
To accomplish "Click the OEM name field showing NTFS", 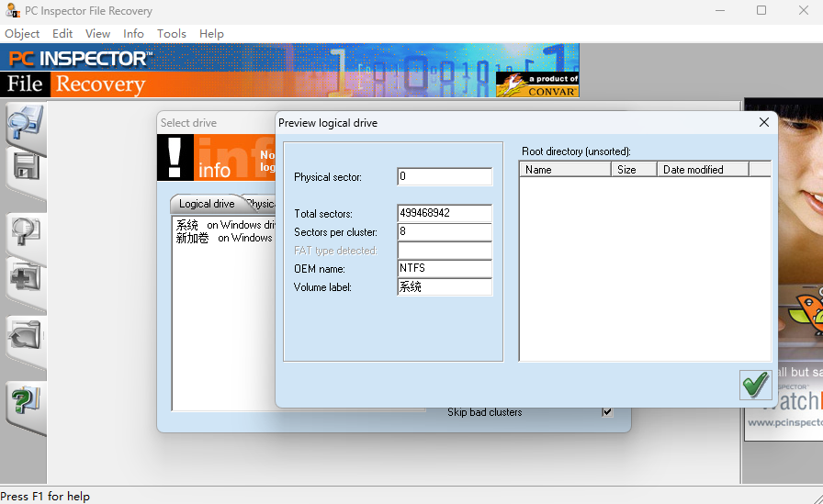I will pyautogui.click(x=445, y=268).
